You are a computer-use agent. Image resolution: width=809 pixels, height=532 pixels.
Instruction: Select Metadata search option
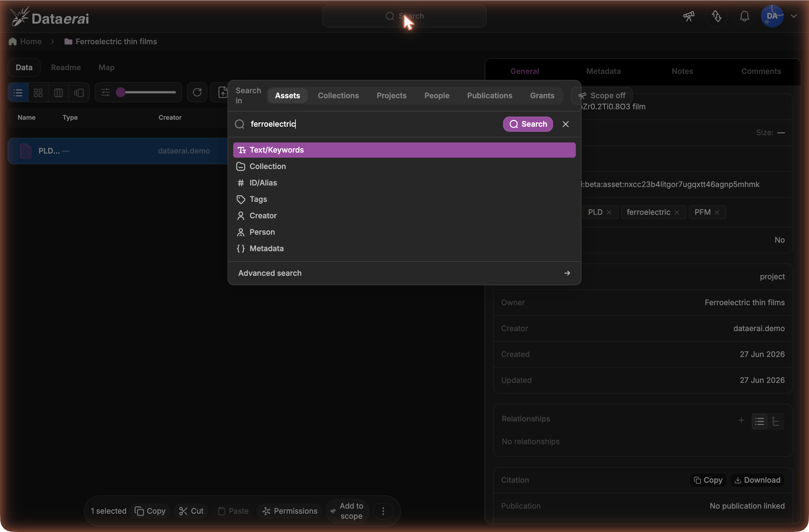pos(404,248)
